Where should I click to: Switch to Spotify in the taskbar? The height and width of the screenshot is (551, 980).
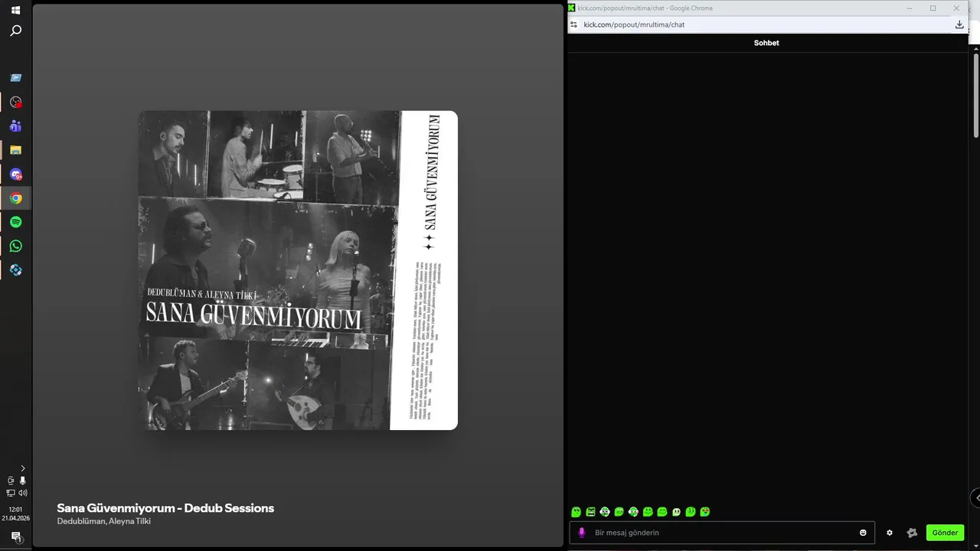tap(15, 222)
